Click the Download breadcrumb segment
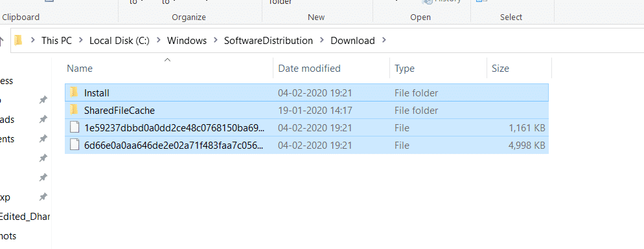 click(353, 41)
